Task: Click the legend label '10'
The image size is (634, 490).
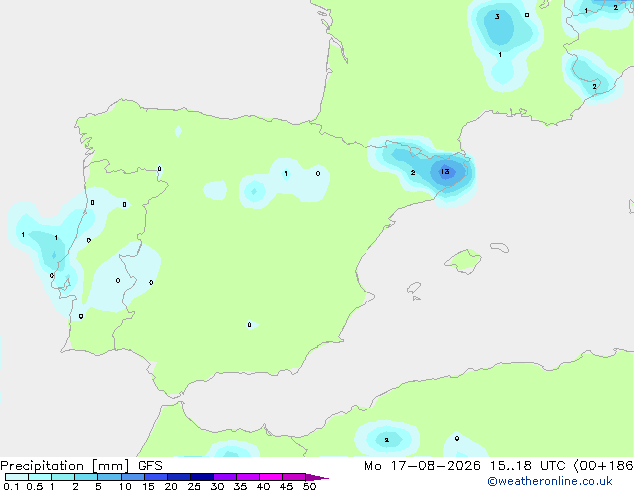Action: [125, 486]
